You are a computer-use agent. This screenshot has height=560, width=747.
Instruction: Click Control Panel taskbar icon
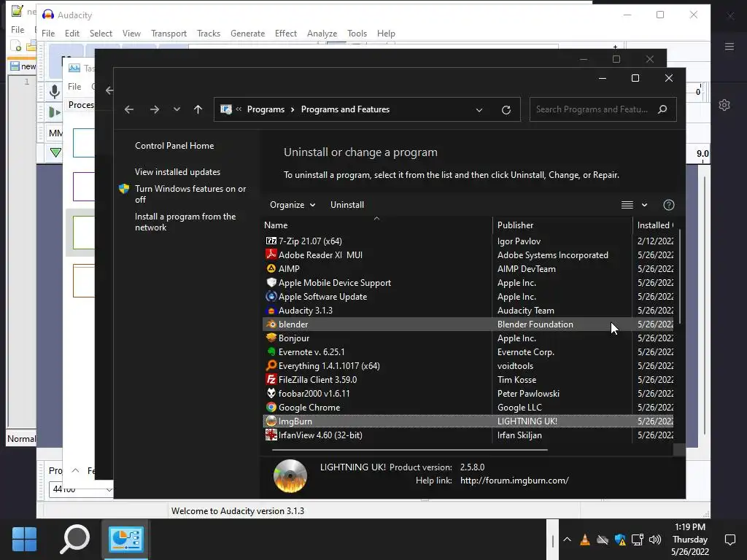[125, 539]
